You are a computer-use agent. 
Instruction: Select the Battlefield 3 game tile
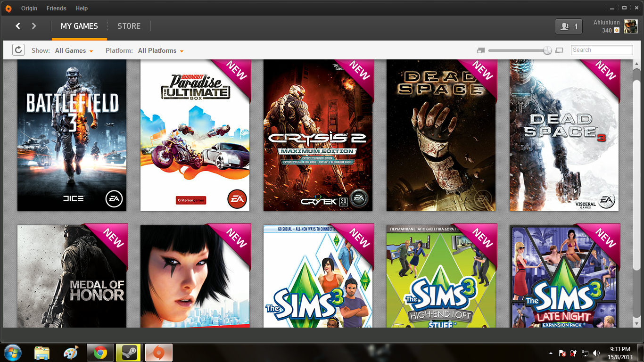pos(72,135)
